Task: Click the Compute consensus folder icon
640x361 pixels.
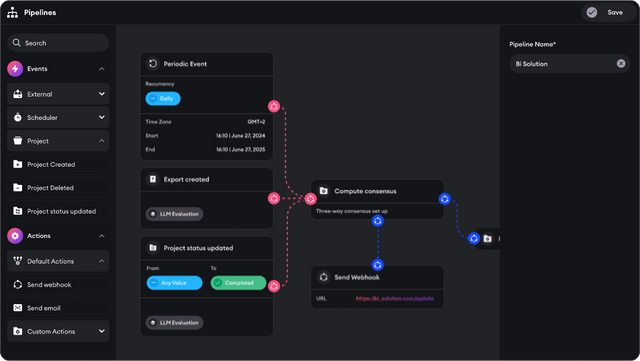Action: [x=324, y=191]
